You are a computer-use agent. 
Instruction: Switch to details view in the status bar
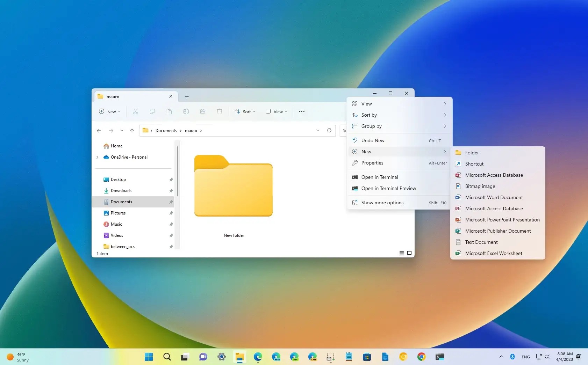click(401, 253)
